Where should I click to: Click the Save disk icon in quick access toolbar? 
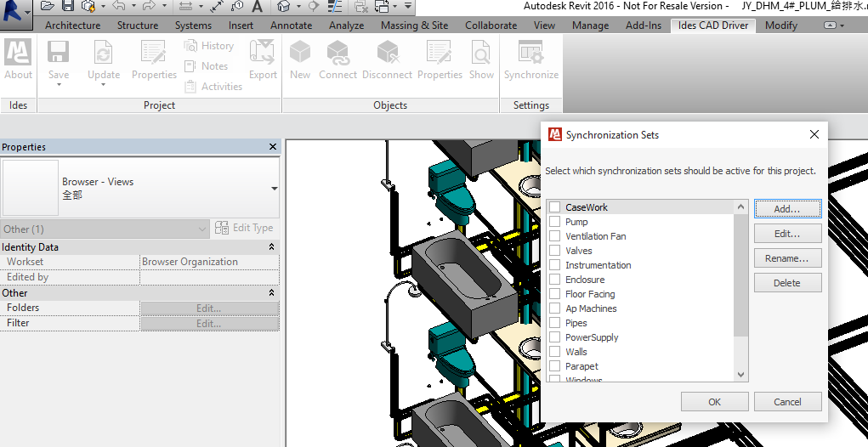coord(68,6)
